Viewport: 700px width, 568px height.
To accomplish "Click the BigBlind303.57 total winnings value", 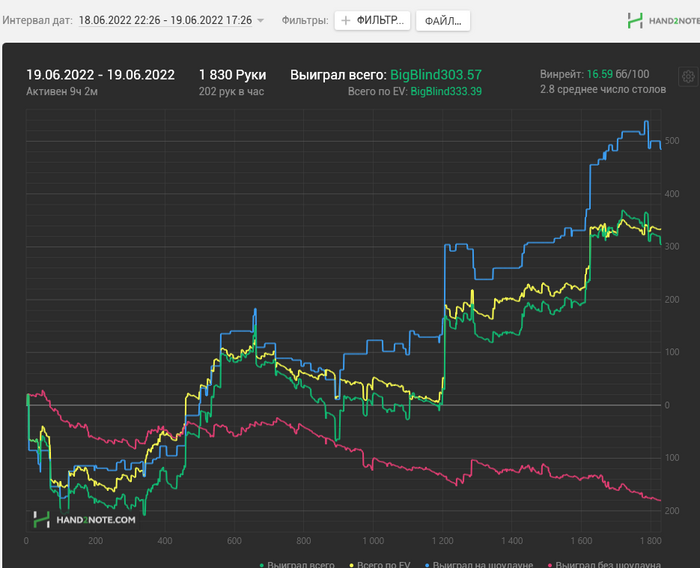I will 436,75.
